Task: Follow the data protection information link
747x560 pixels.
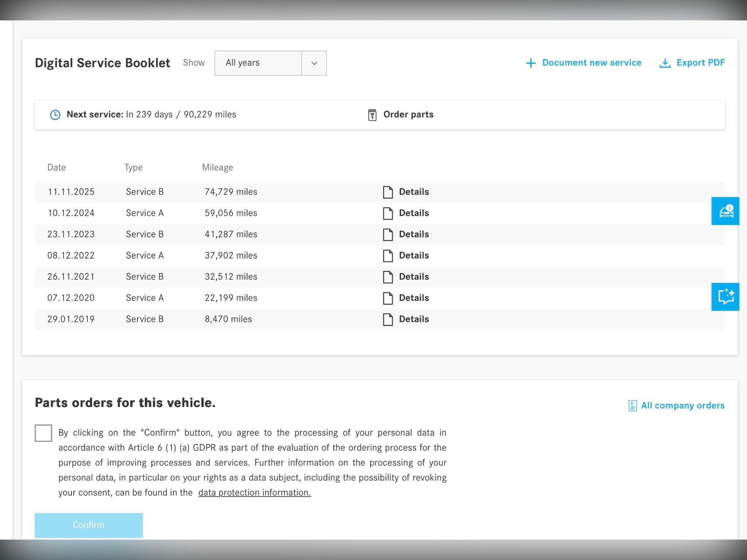Action: click(x=254, y=493)
